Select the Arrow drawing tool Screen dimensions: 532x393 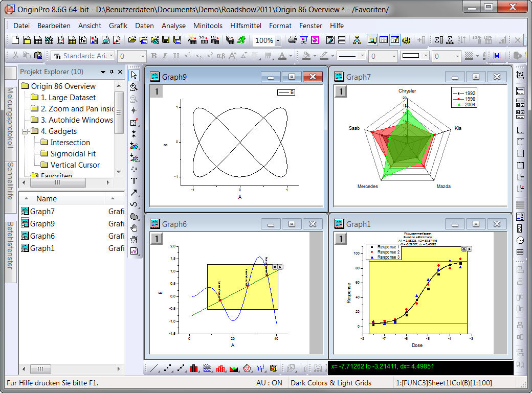(x=134, y=192)
